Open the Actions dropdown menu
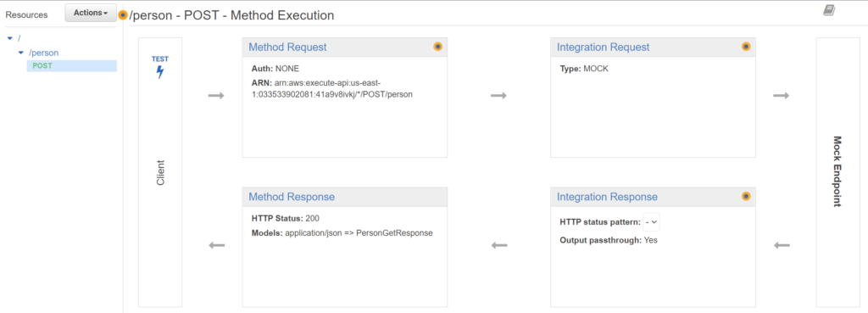868x313 pixels. point(91,13)
